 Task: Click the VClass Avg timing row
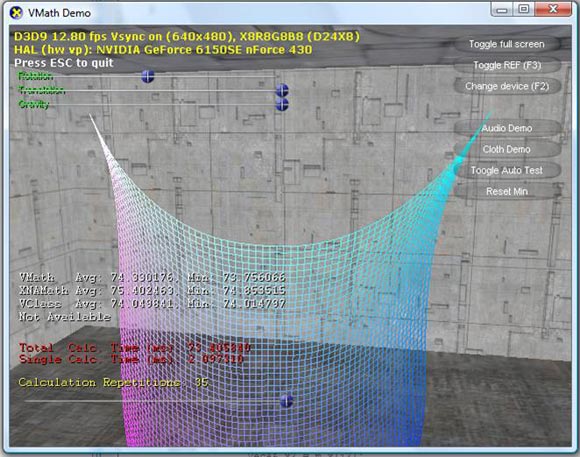point(152,304)
